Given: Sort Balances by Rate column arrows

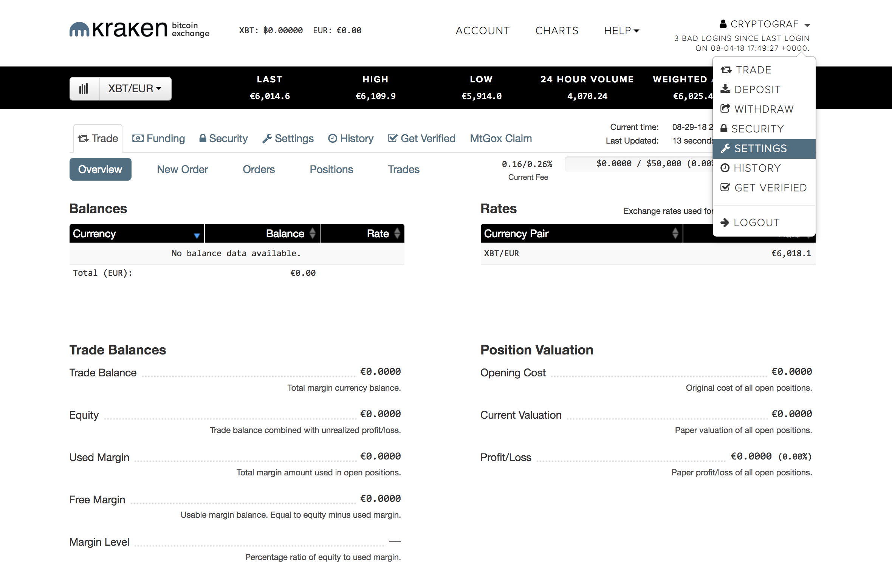Looking at the screenshot, I should tap(397, 233).
